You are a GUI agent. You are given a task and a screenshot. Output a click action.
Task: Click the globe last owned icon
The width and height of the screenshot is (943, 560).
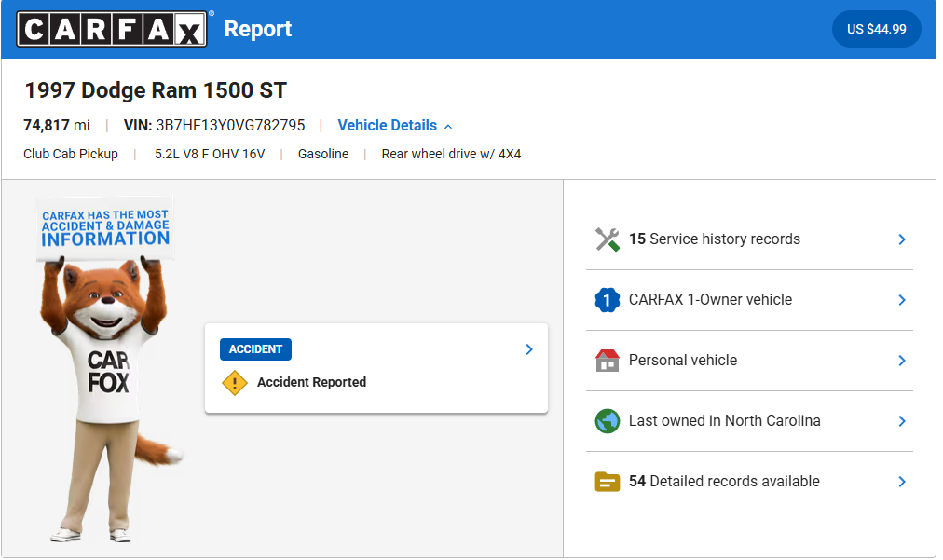[x=608, y=421]
